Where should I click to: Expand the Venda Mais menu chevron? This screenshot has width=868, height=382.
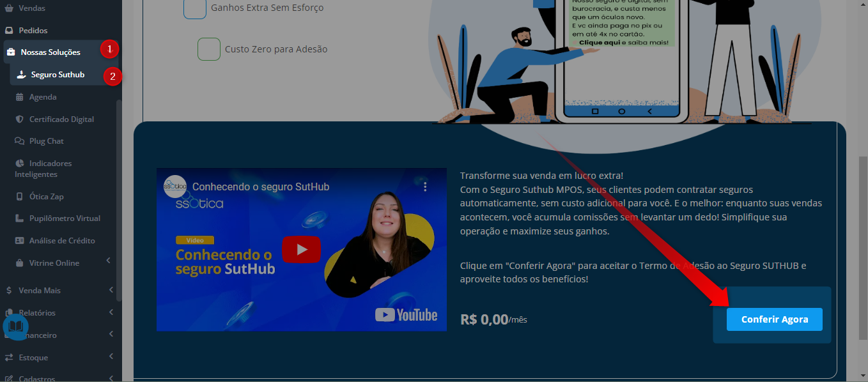(x=111, y=290)
